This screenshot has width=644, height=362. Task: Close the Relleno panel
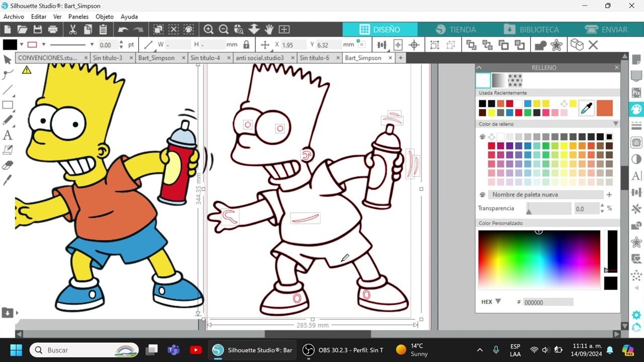coord(617,67)
